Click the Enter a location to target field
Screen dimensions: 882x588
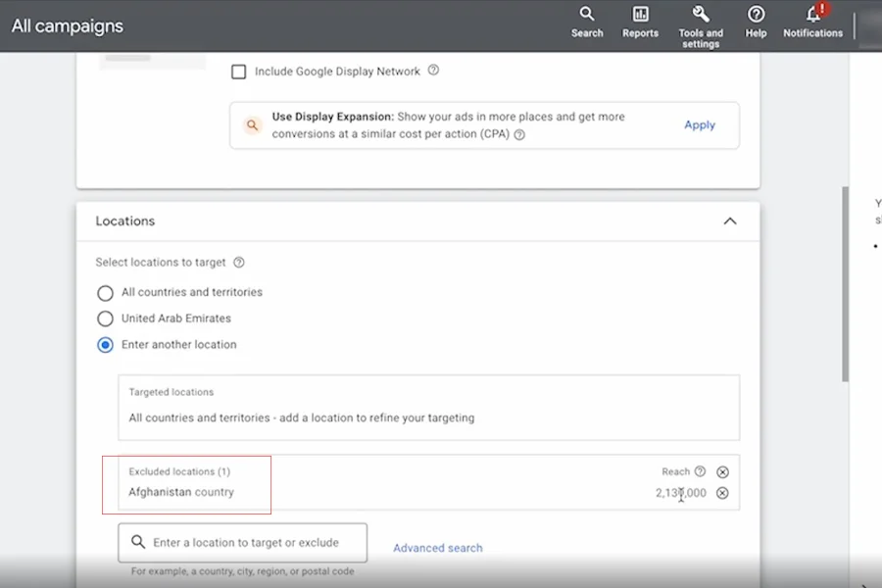point(242,542)
